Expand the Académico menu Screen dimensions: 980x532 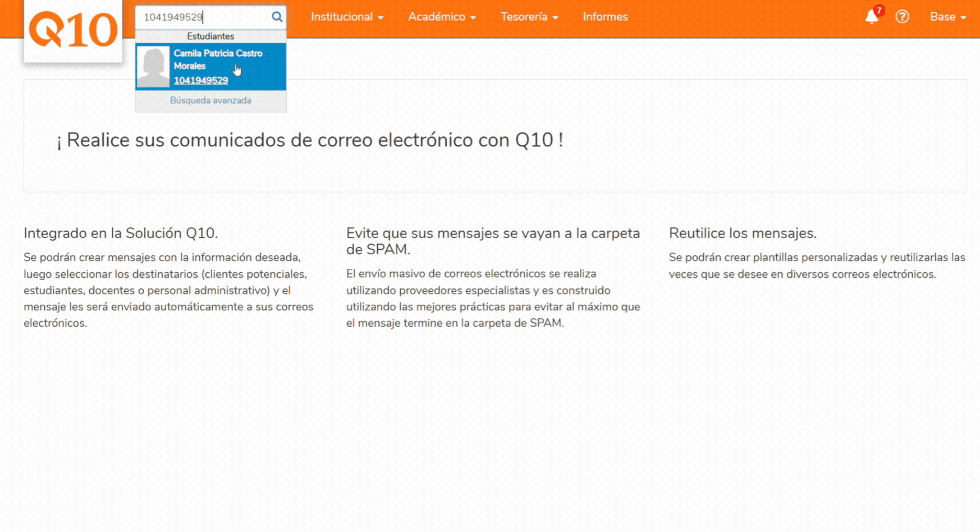coord(442,17)
